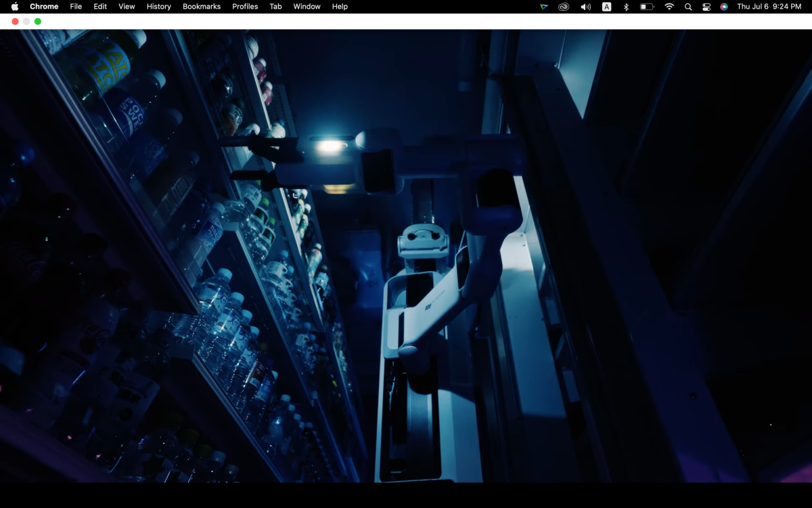Click the green full-screen window button

click(38, 22)
